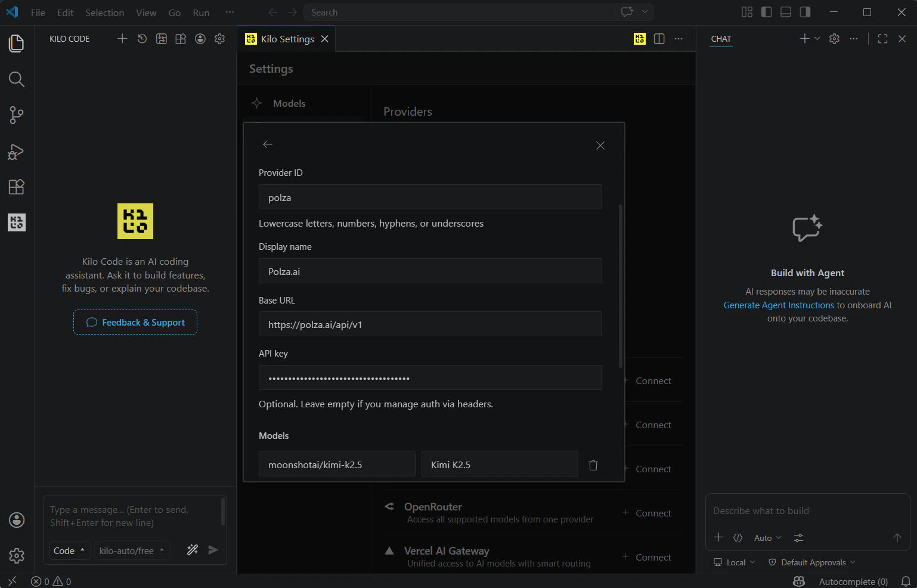
Task: Start a new Kilo Code task
Action: [122, 39]
